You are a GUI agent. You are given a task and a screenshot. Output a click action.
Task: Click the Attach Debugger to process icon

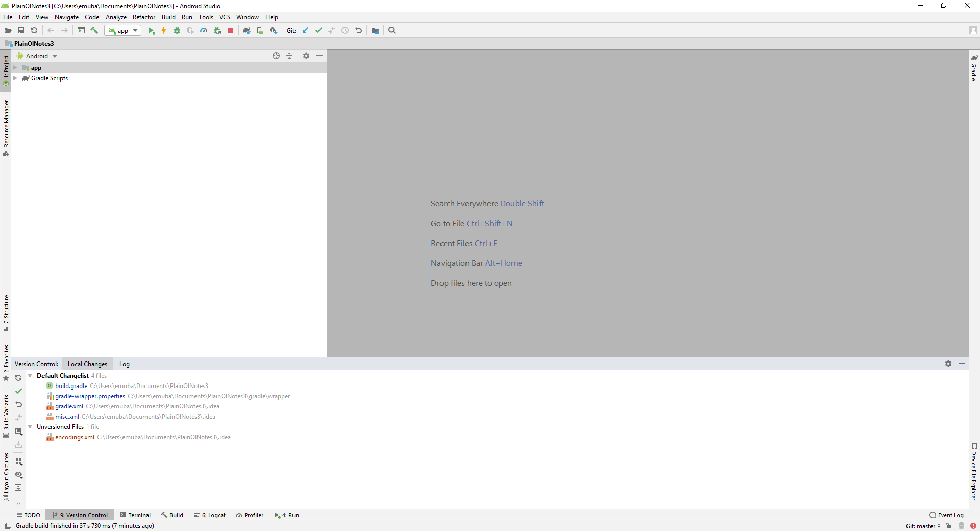(217, 31)
